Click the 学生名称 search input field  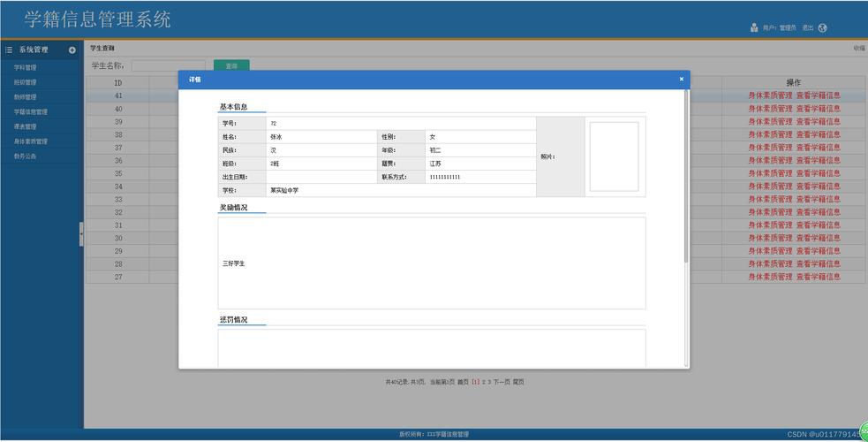coord(168,65)
